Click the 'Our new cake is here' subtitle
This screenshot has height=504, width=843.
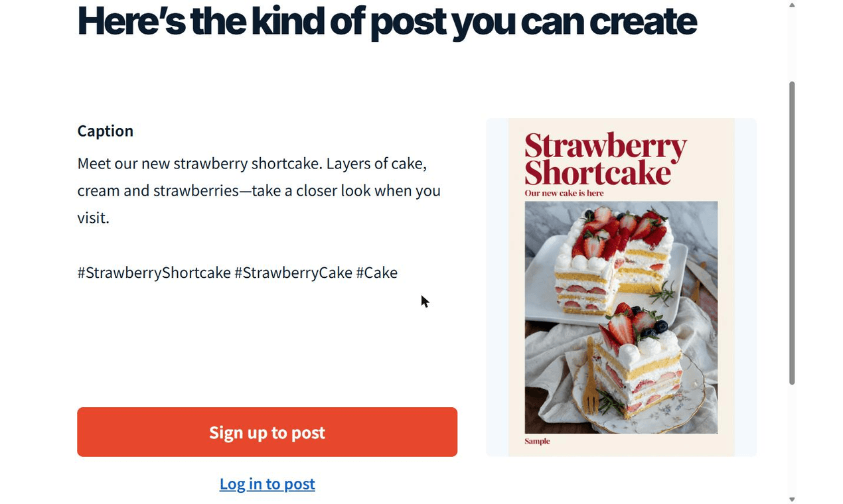point(564,193)
